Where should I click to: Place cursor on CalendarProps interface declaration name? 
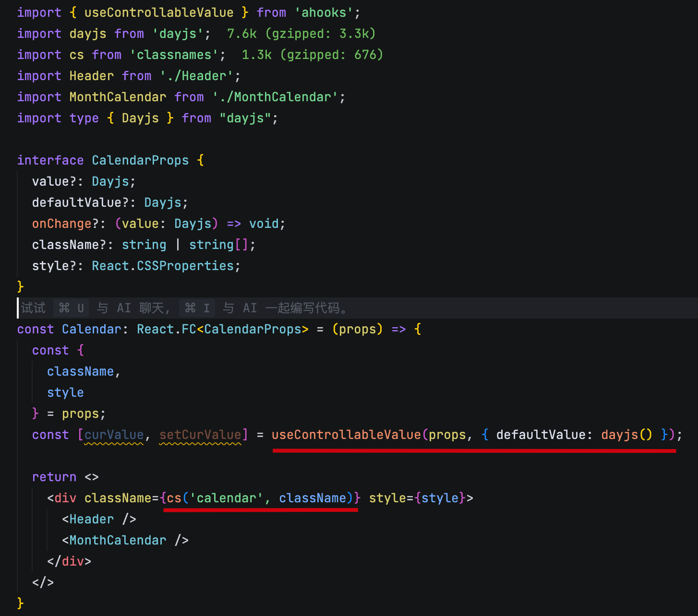[x=140, y=160]
